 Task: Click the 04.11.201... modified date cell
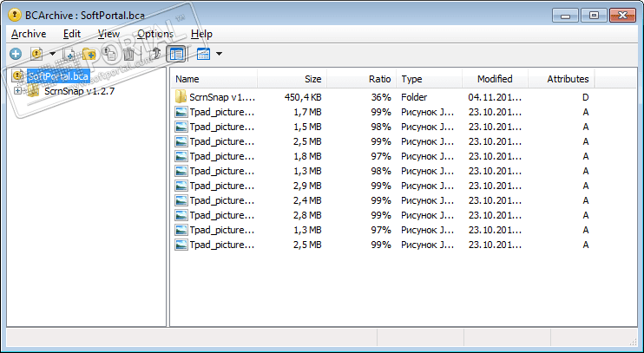click(x=495, y=97)
